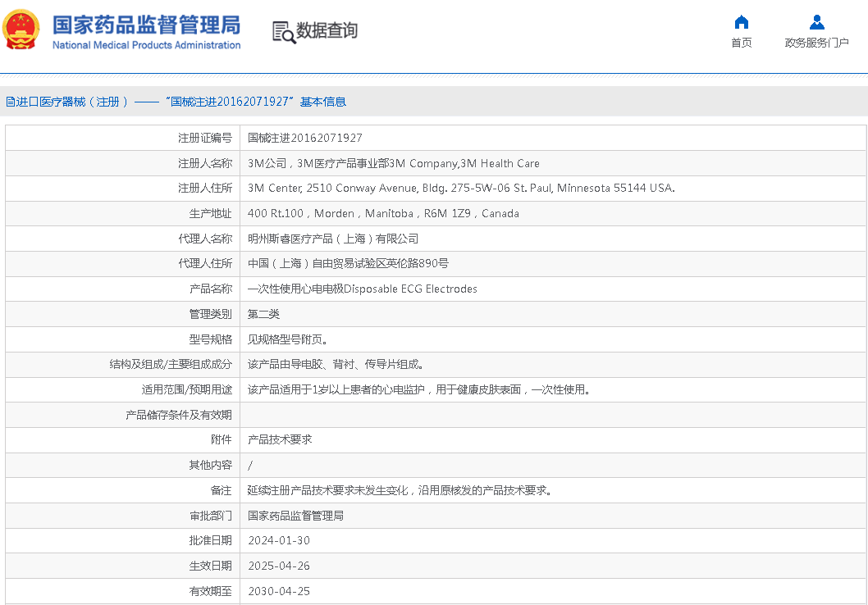Click the 政务服务门户 person icon
This screenshot has width=868, height=605.
[816, 22]
